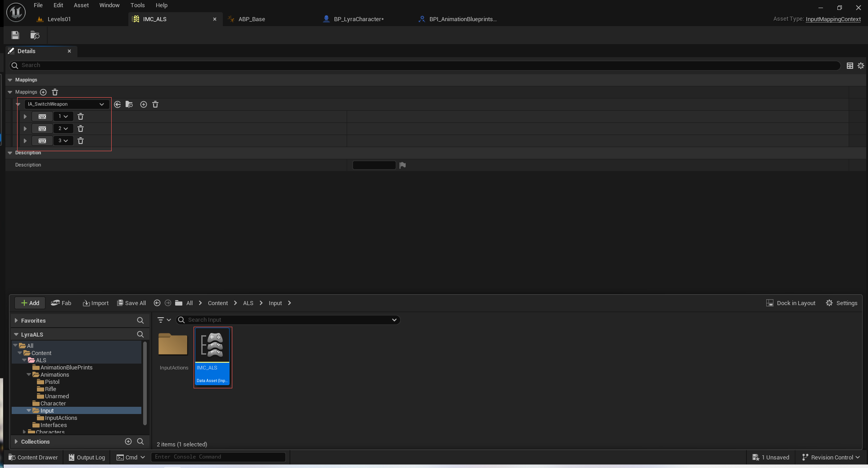The width and height of the screenshot is (868, 468).
Task: Search the LyraALS folder tree with magnifier icon
Action: pyautogui.click(x=140, y=334)
